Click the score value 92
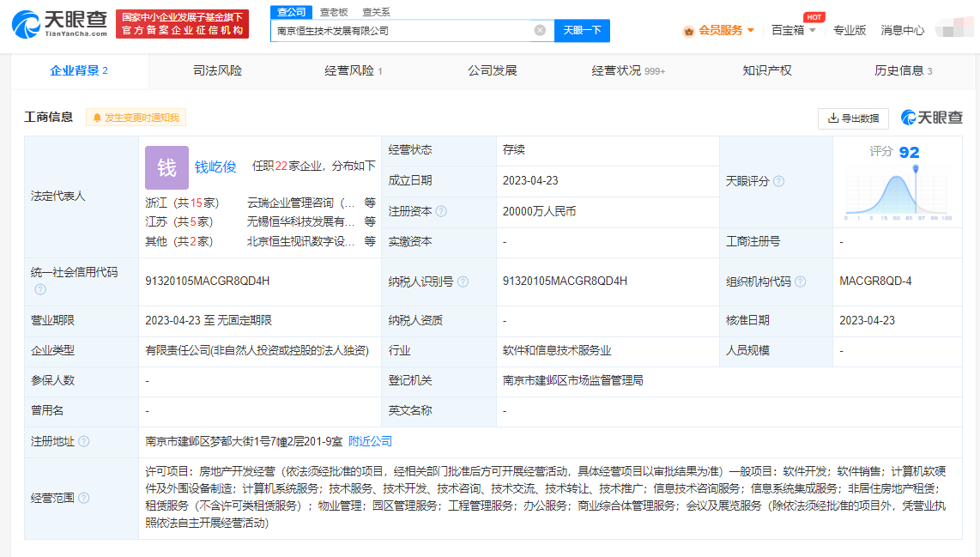 [x=910, y=153]
